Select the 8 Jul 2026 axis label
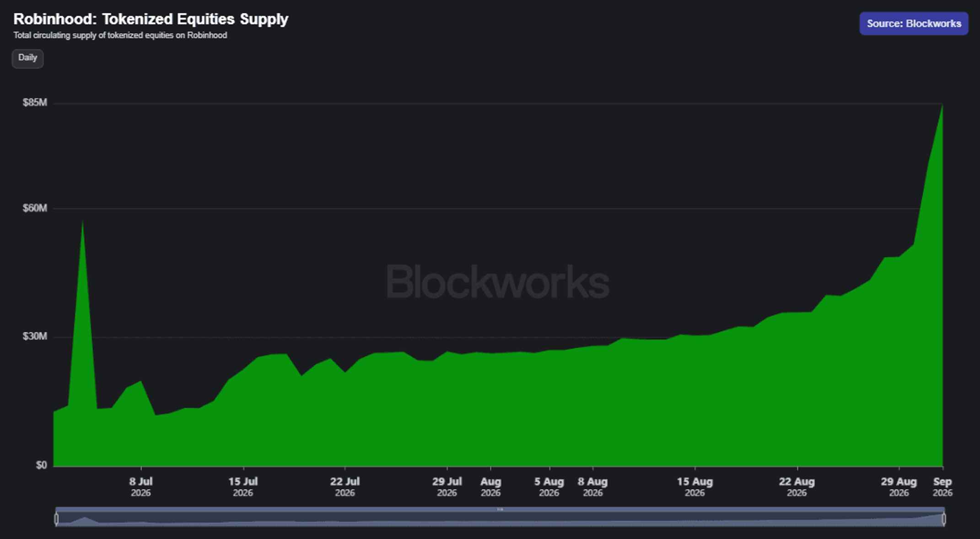Screen dimensions: 980x539 point(141,486)
